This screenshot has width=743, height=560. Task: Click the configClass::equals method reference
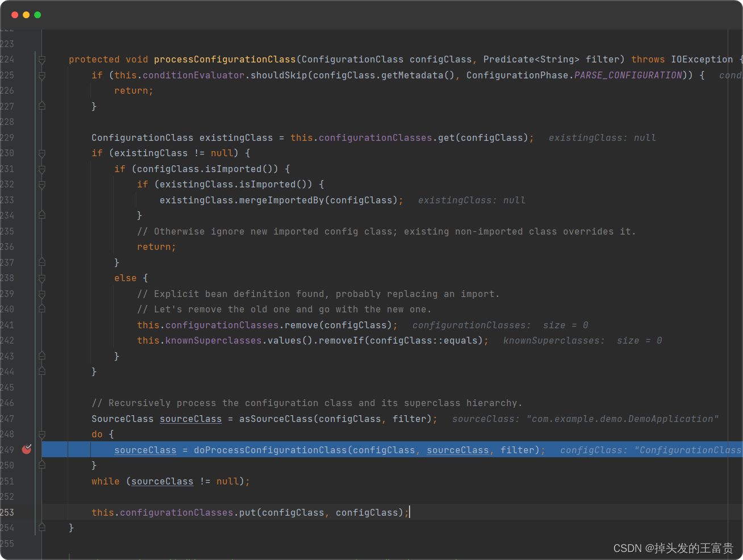coord(424,341)
